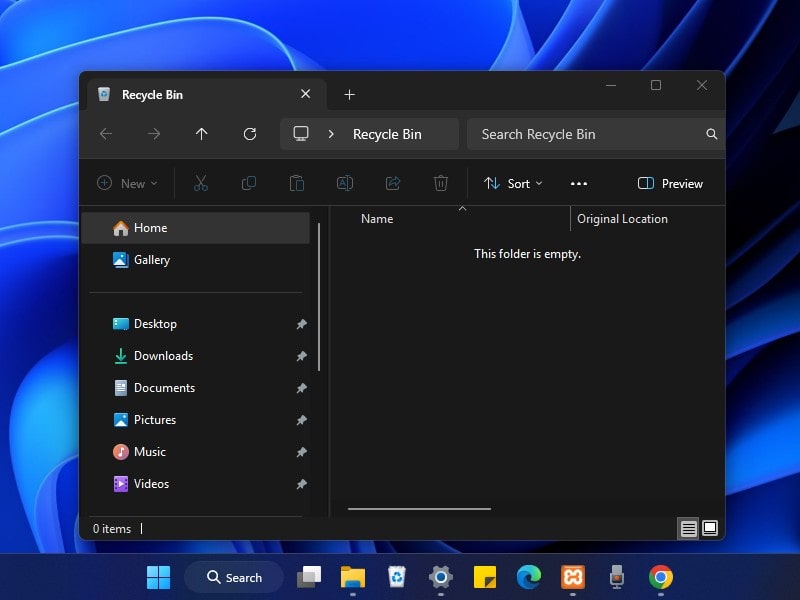Screen dimensions: 800x600
Task: Click the sidebar vertical scrollbar
Action: coord(319,297)
